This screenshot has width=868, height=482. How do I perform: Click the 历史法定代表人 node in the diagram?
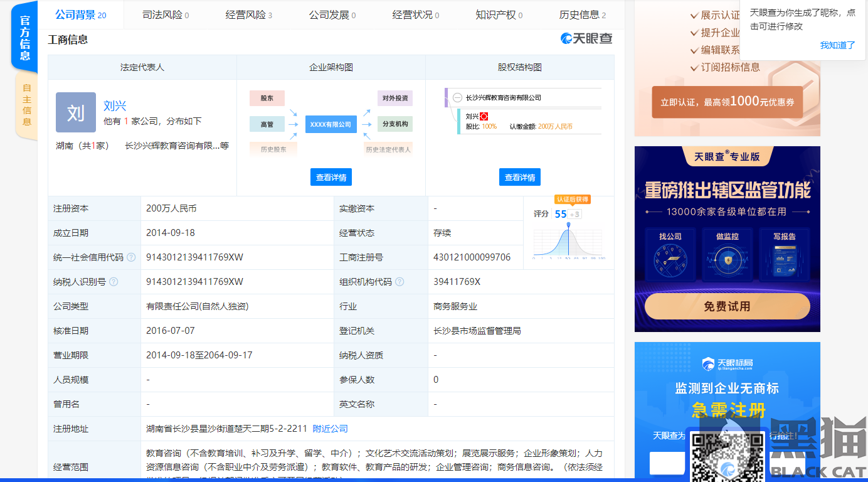pos(389,149)
